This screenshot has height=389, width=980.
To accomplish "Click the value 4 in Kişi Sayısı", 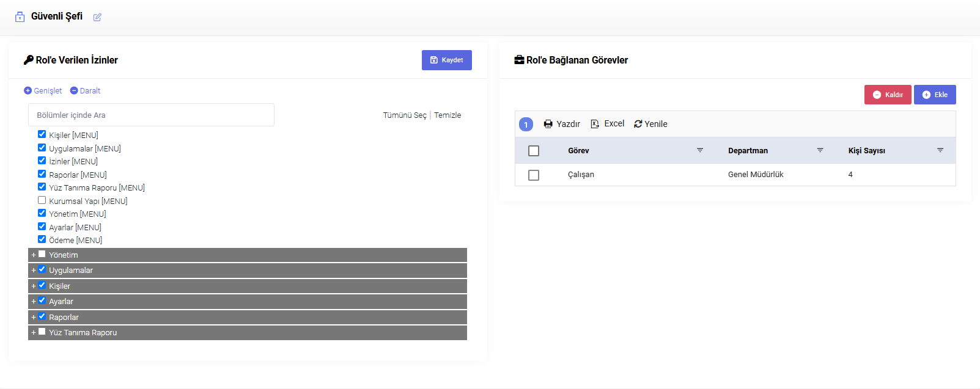I will pos(850,175).
